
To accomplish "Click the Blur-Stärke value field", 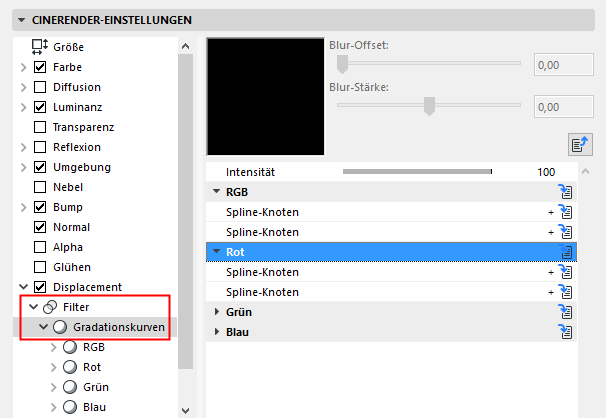I will pos(563,107).
